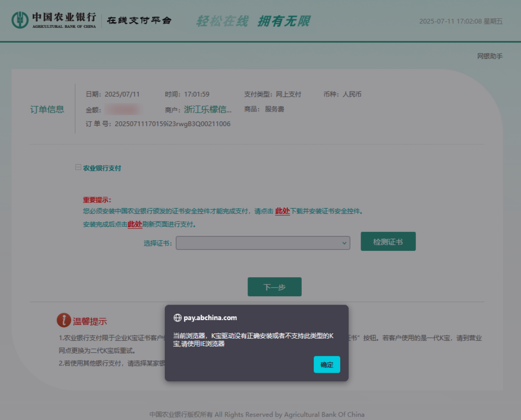Click the merchant name 浙江乐檬信...
This screenshot has height=420, width=521.
pos(208,109)
